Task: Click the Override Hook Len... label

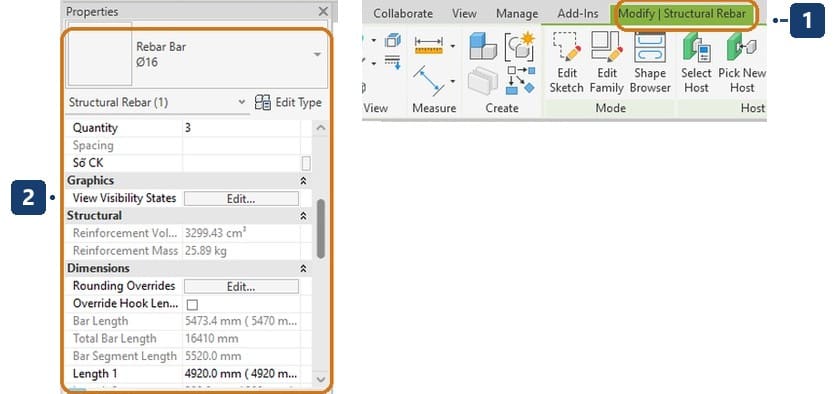Action: tap(125, 304)
